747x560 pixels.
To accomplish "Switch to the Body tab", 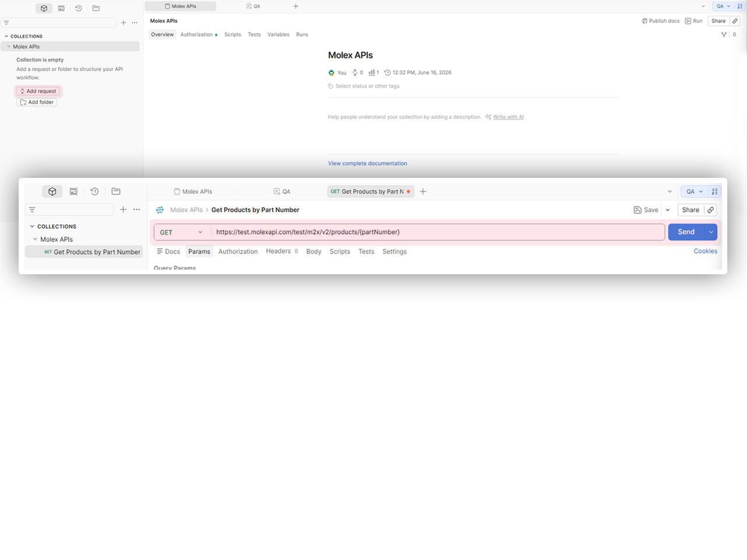I will (314, 251).
